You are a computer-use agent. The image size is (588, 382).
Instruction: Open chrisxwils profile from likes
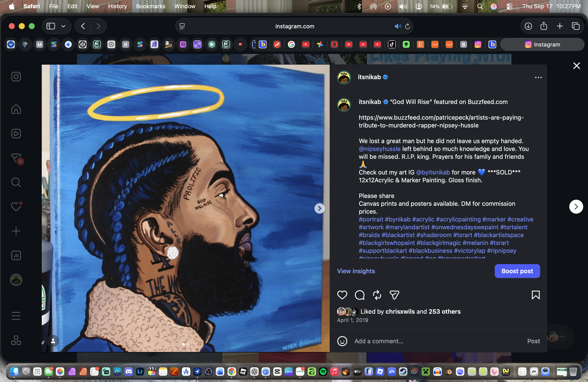pyautogui.click(x=400, y=311)
